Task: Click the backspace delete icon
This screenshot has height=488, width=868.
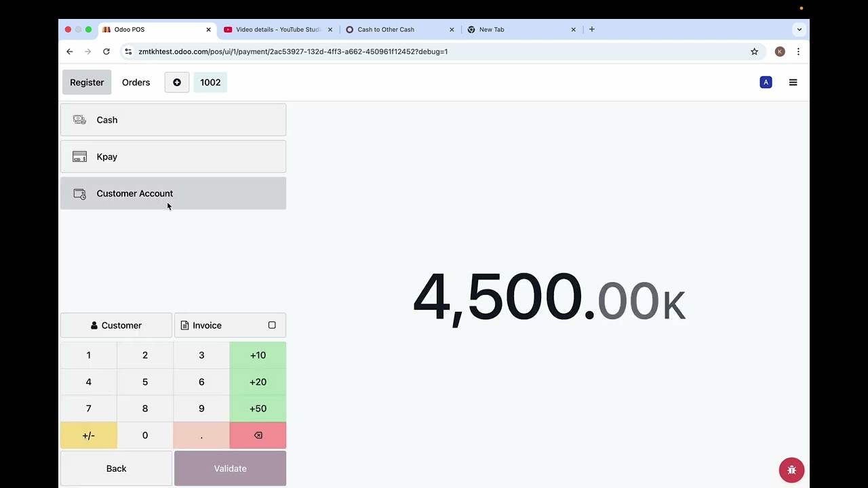Action: tap(258, 435)
